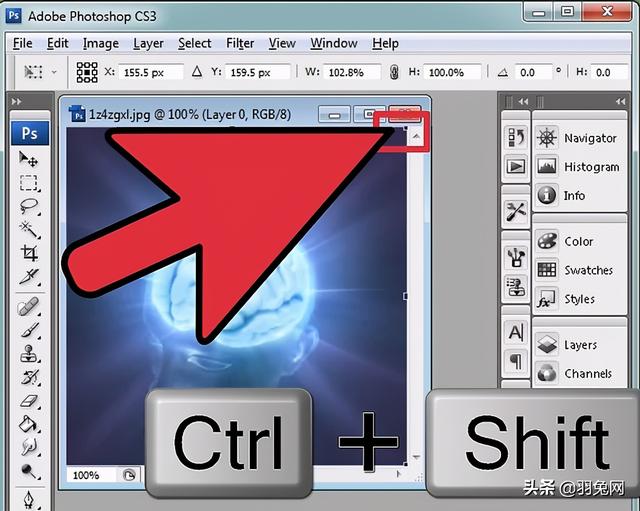Click the document's scroll up arrow
640x511 pixels.
[416, 136]
